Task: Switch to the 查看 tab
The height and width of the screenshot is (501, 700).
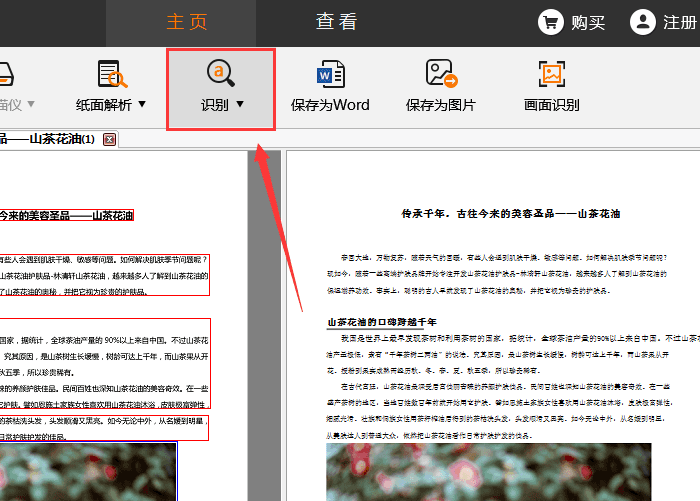Action: pyautogui.click(x=336, y=22)
